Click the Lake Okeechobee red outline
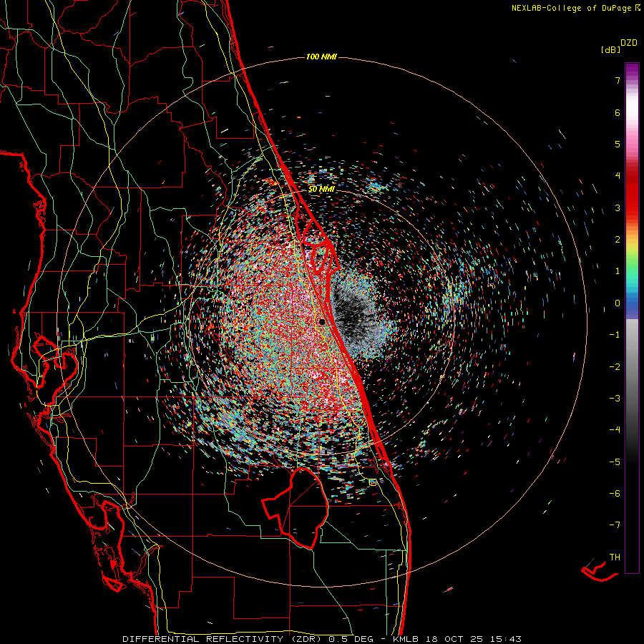The image size is (644, 644). tap(296, 507)
